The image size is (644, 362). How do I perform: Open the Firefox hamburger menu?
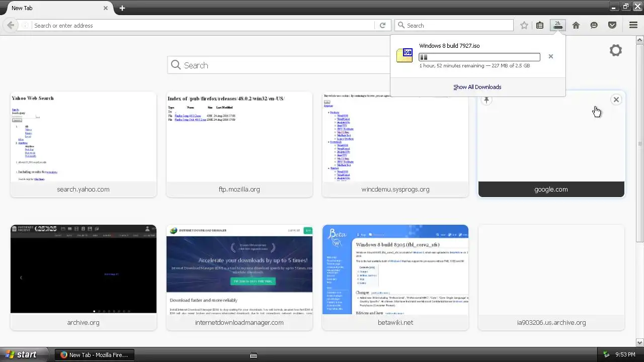click(633, 25)
